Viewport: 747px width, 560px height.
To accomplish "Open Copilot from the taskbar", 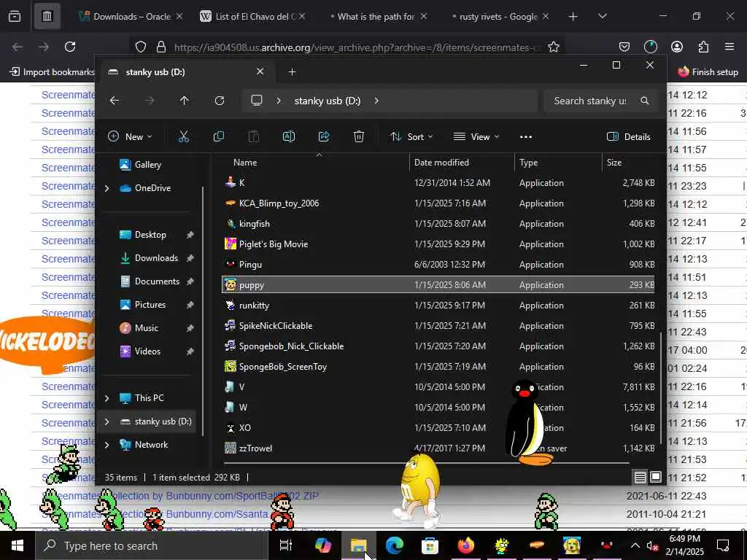I will click(323, 545).
